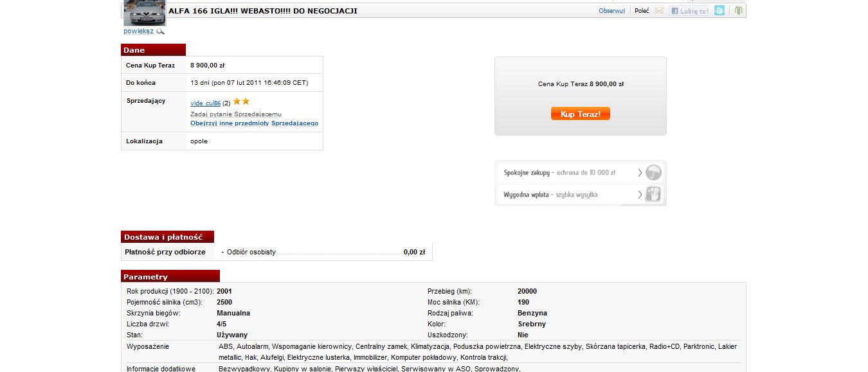The height and width of the screenshot is (372, 868).
Task: Click the delivery cost 0,00 zł
Action: 414,252
